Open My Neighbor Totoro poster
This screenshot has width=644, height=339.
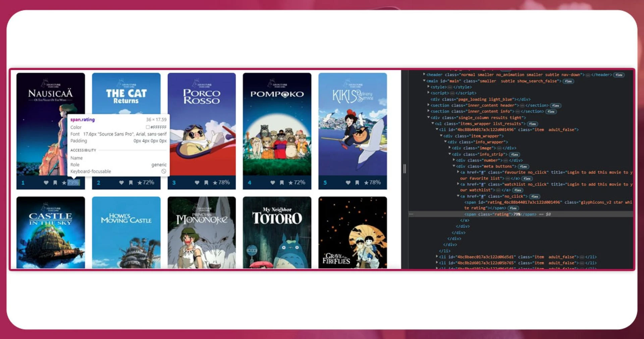tap(277, 232)
